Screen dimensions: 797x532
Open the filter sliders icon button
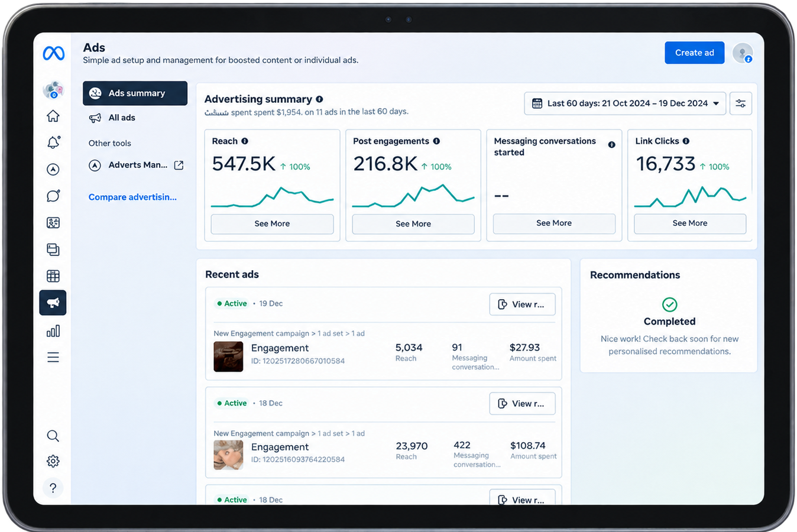pyautogui.click(x=740, y=103)
